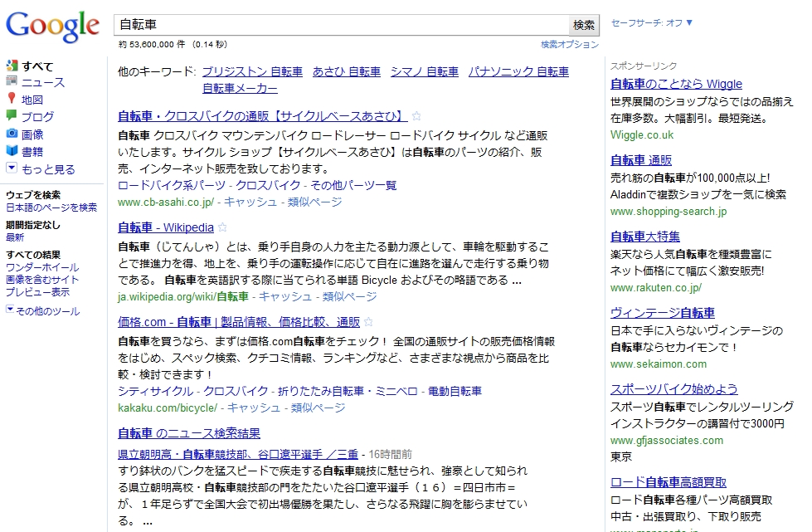Click the 書籍 book icon
This screenshot has height=532, width=812.
point(12,150)
